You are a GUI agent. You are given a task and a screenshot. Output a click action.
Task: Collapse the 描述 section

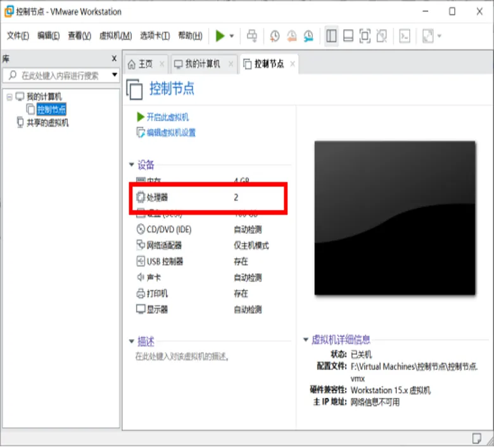(132, 341)
